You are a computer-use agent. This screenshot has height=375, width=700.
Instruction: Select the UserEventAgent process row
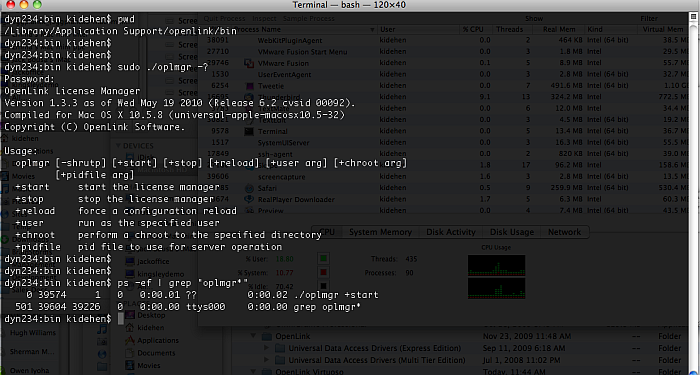(x=442, y=75)
